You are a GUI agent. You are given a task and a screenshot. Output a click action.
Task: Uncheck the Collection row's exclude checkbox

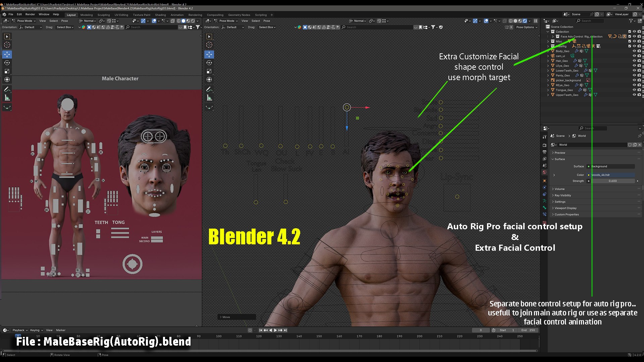630,32
